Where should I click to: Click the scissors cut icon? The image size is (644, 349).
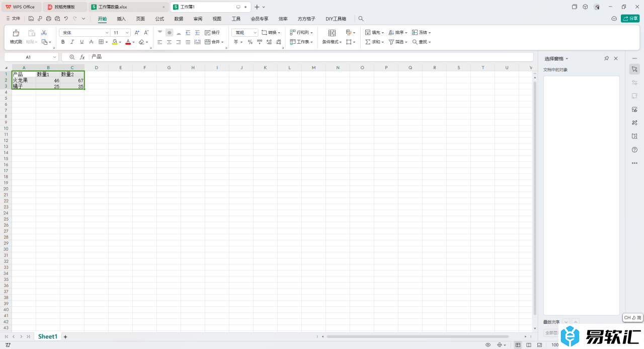click(x=44, y=32)
